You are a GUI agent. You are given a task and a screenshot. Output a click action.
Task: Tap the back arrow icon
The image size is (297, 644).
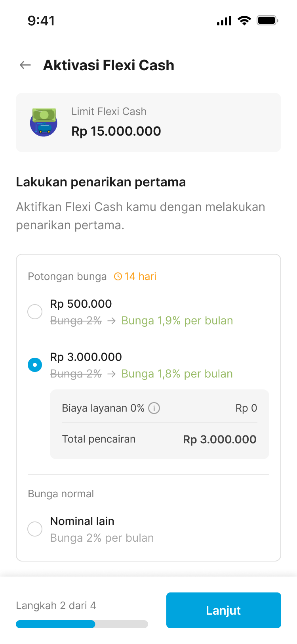(x=25, y=65)
